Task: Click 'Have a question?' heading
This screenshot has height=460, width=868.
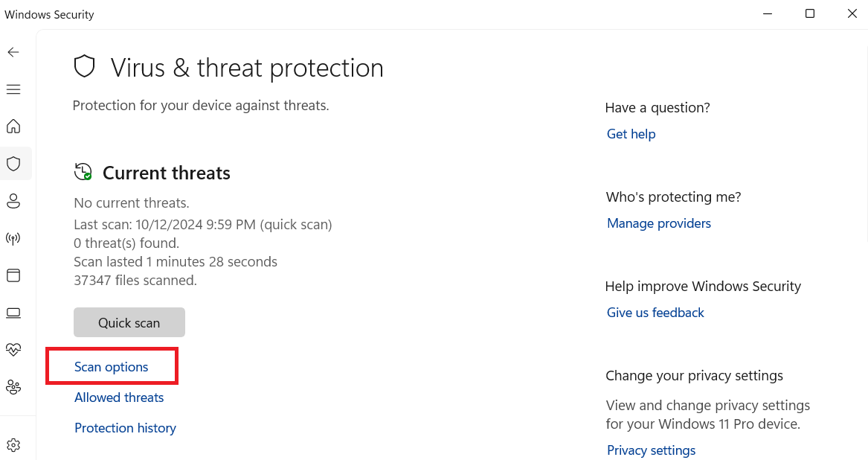Action: [x=657, y=107]
